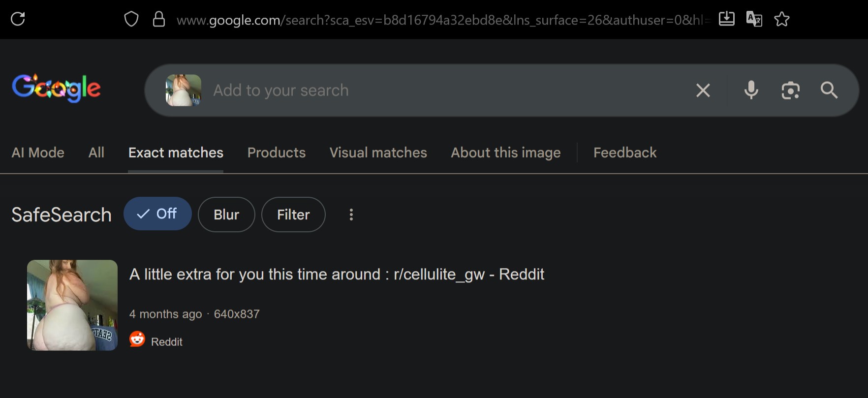This screenshot has height=398, width=868.
Task: Click the shield tracking protection icon
Action: pyautogui.click(x=131, y=19)
